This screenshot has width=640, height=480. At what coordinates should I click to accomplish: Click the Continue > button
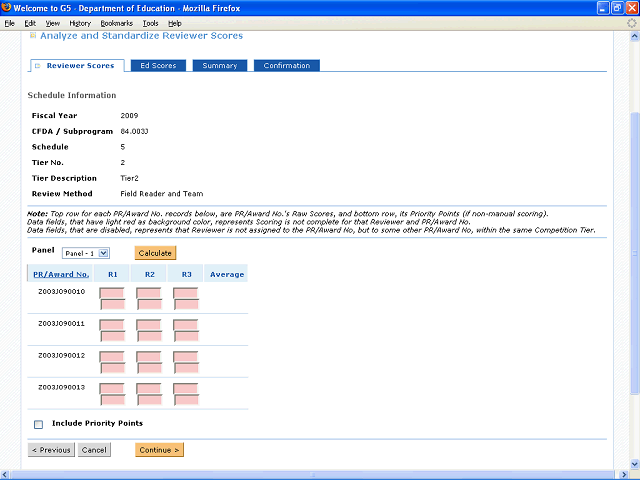point(159,450)
